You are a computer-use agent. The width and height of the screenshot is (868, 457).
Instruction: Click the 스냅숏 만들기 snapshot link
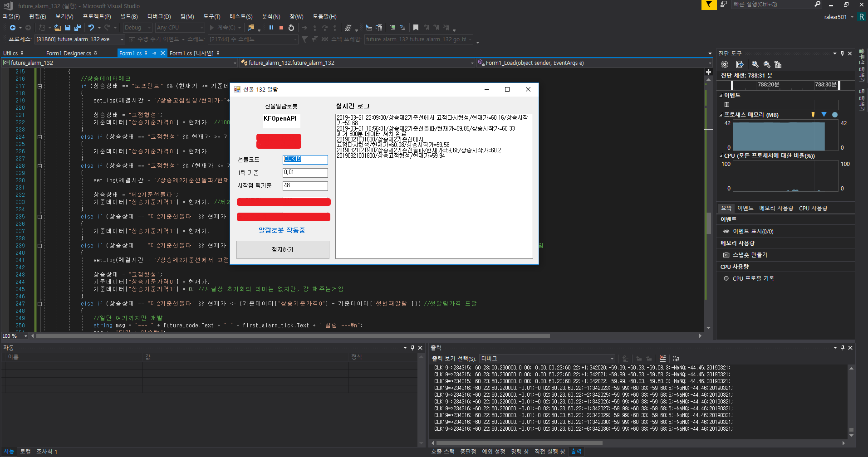pyautogui.click(x=750, y=255)
